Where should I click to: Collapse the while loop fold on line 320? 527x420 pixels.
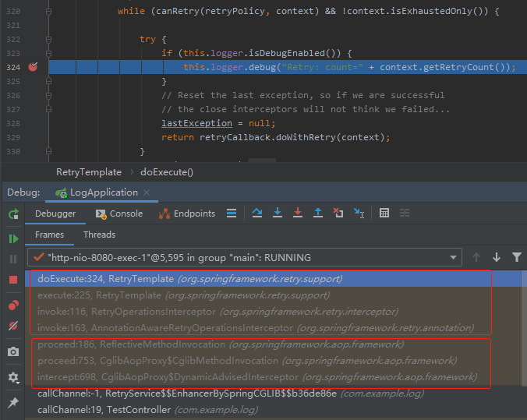click(x=48, y=12)
